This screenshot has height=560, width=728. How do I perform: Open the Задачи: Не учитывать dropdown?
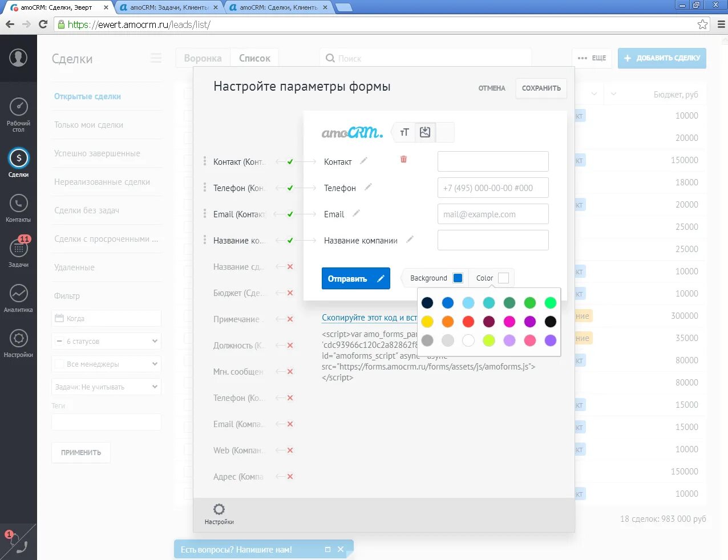click(106, 386)
